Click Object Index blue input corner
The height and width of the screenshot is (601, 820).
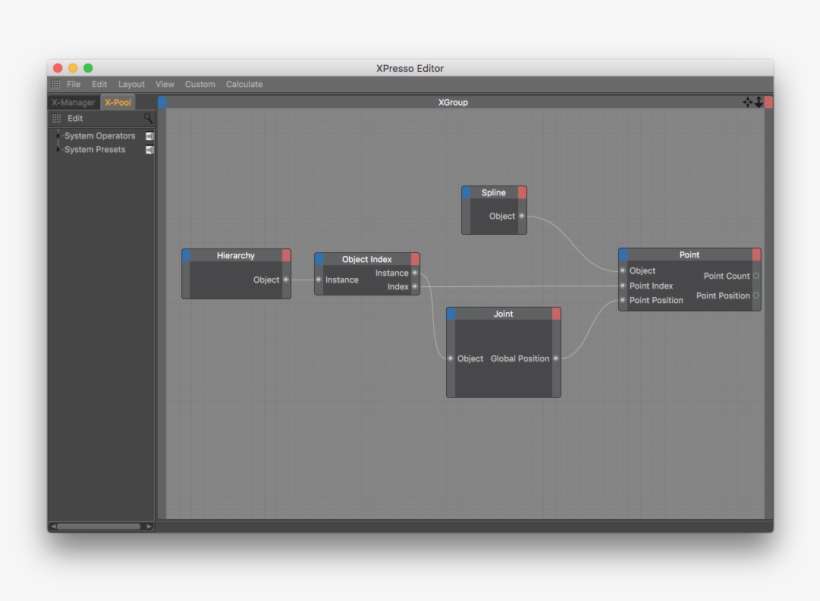(x=320, y=259)
